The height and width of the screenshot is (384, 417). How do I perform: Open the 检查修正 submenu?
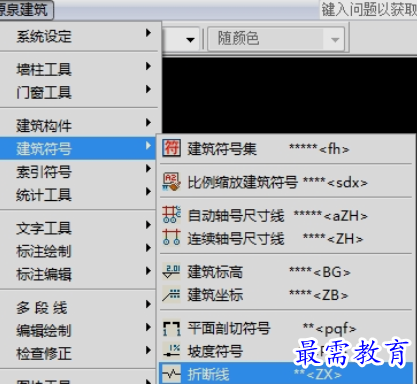79,353
